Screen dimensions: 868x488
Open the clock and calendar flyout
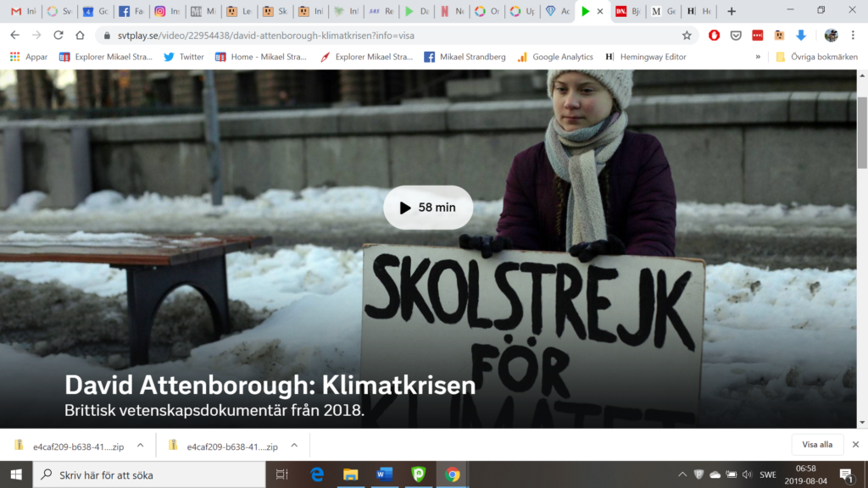[806, 474]
